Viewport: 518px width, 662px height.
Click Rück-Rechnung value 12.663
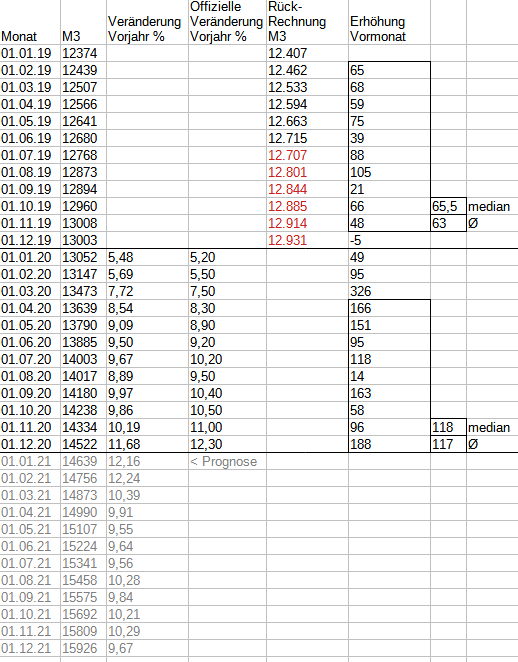coord(307,121)
